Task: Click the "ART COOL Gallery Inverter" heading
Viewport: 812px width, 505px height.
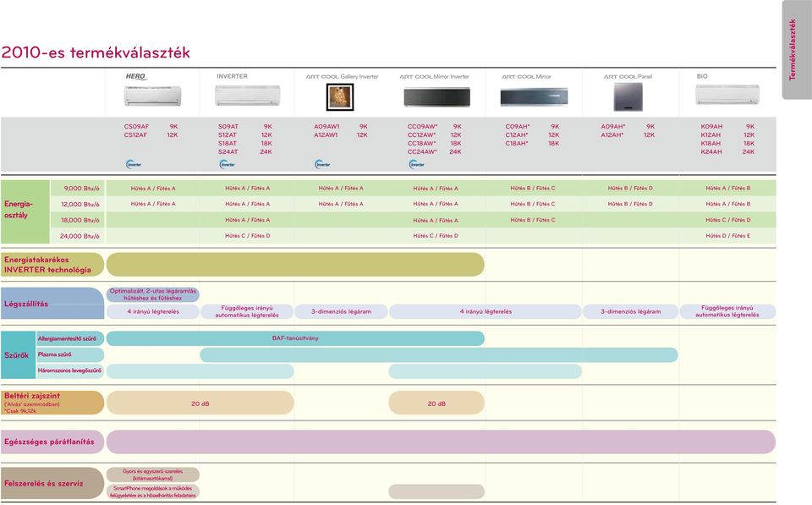Action: 342,77
